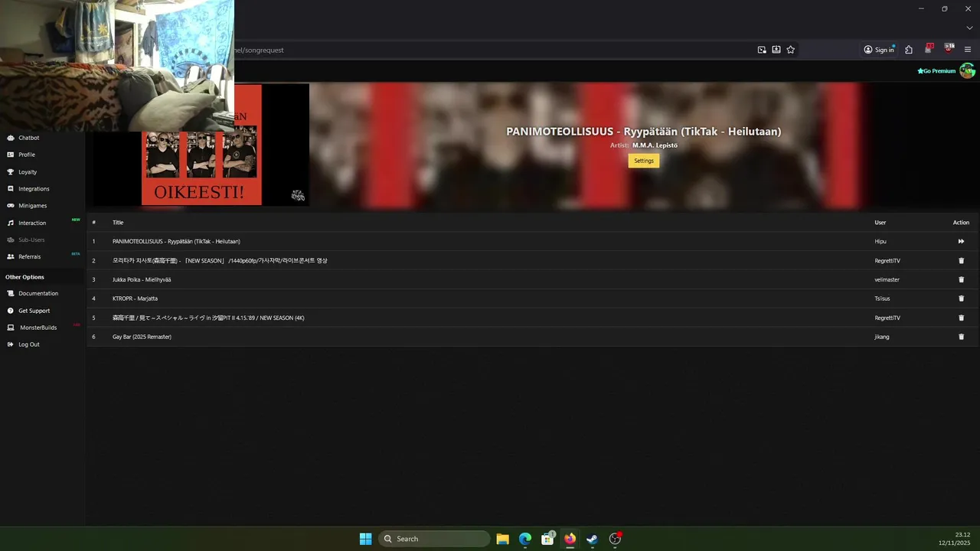Click the user name jikang
This screenshot has width=980, height=551.
click(882, 337)
